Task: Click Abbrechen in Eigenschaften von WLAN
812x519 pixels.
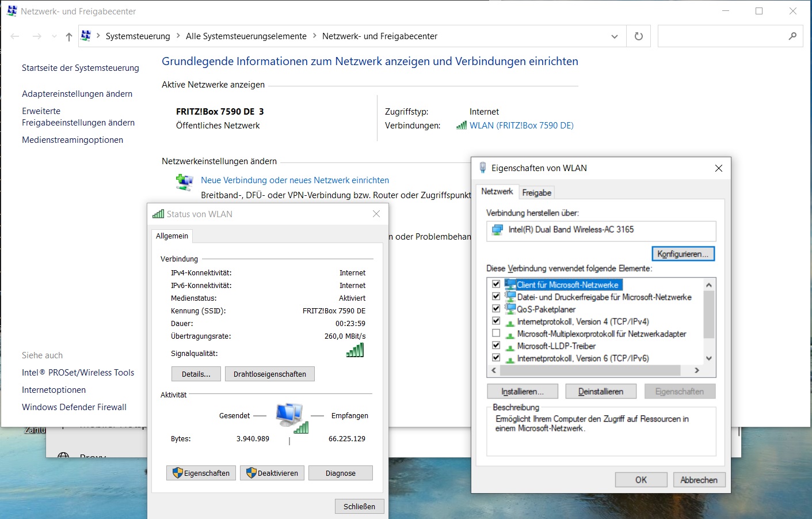Action: (699, 480)
